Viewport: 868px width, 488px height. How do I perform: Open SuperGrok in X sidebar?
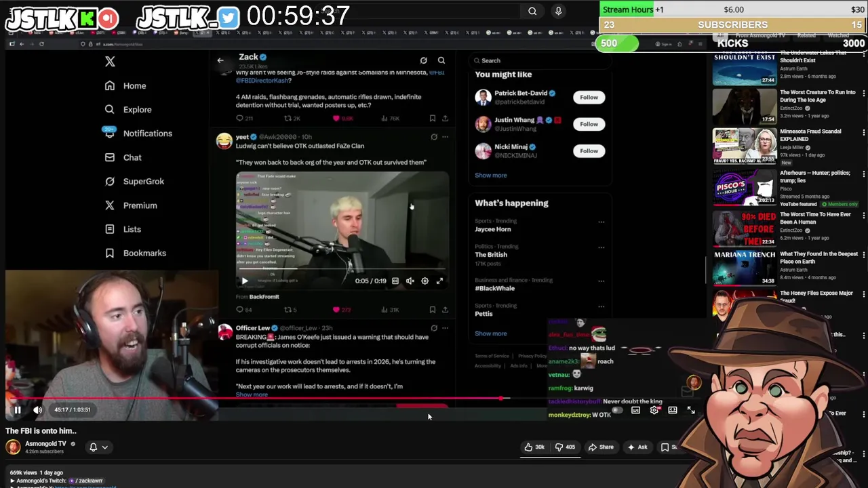click(134, 182)
